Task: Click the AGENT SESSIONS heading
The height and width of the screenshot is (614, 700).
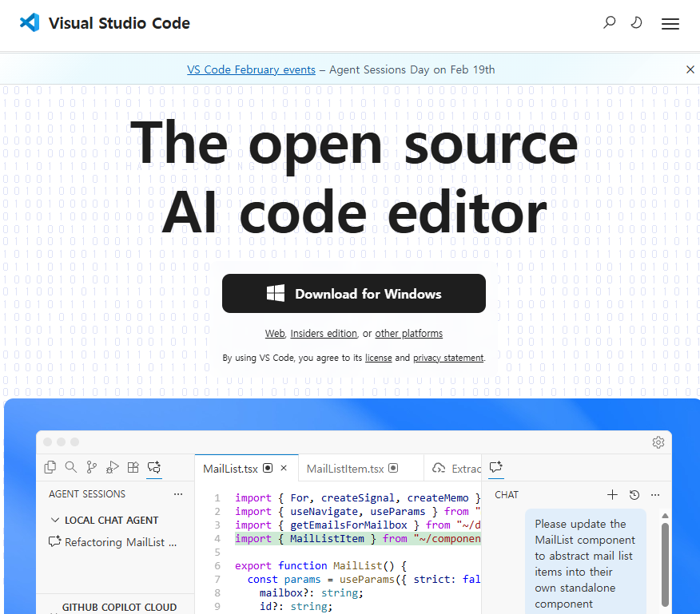Action: pyautogui.click(x=87, y=494)
